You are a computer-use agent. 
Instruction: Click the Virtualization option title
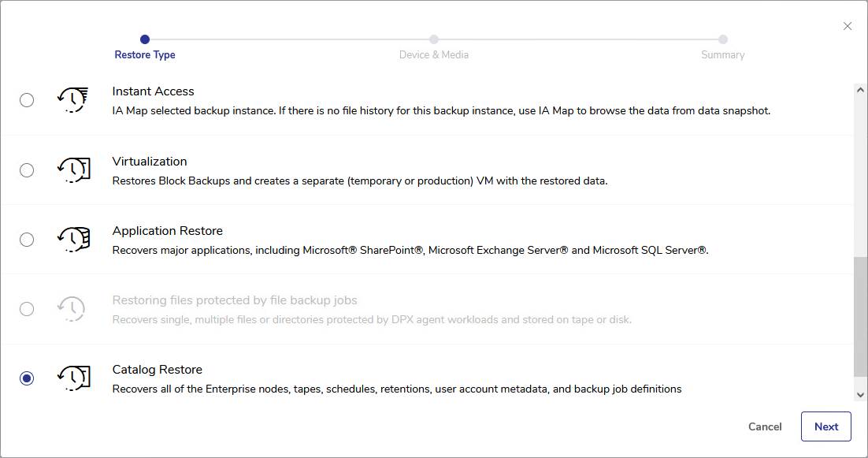click(150, 162)
